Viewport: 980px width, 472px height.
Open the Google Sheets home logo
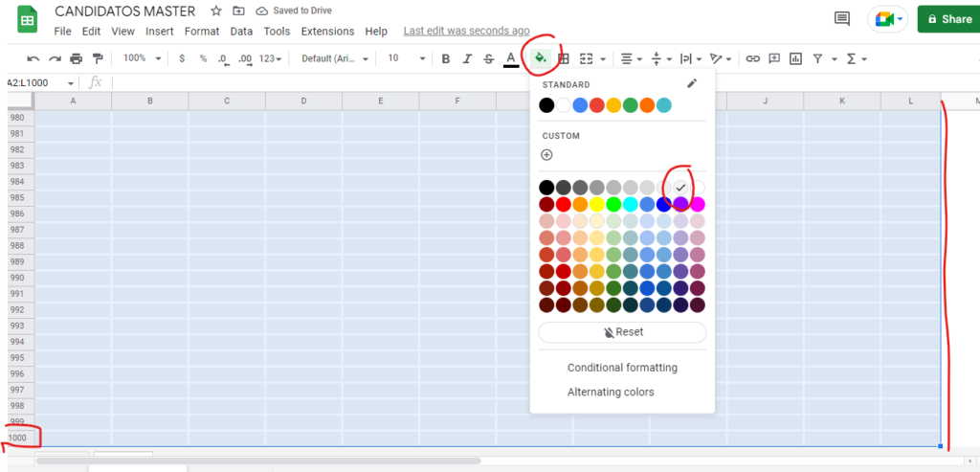(x=28, y=19)
